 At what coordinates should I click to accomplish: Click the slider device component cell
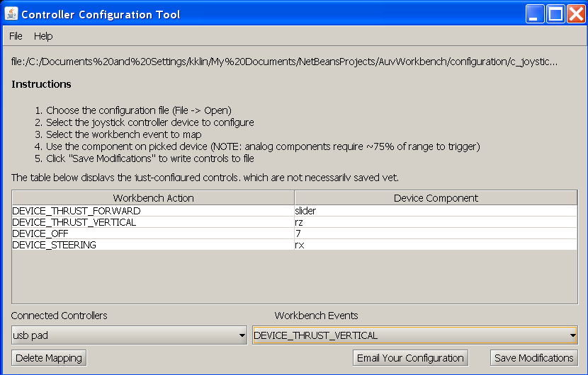[x=436, y=211]
